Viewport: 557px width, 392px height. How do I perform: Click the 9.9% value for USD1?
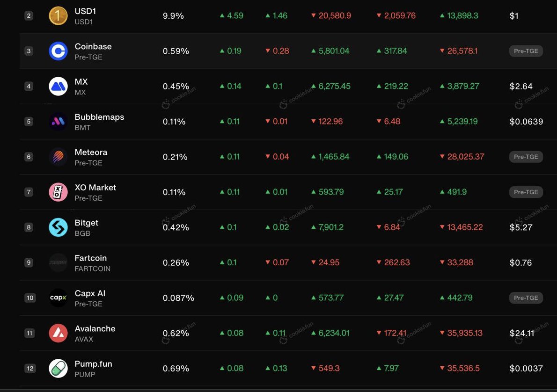(173, 16)
